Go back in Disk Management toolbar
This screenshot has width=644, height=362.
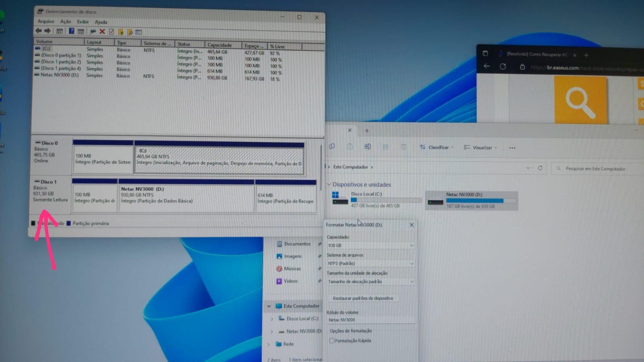coord(39,31)
